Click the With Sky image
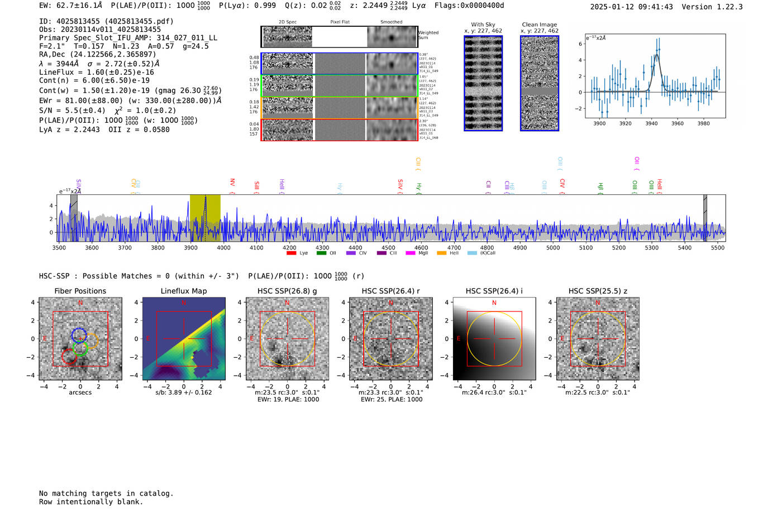 [483, 83]
